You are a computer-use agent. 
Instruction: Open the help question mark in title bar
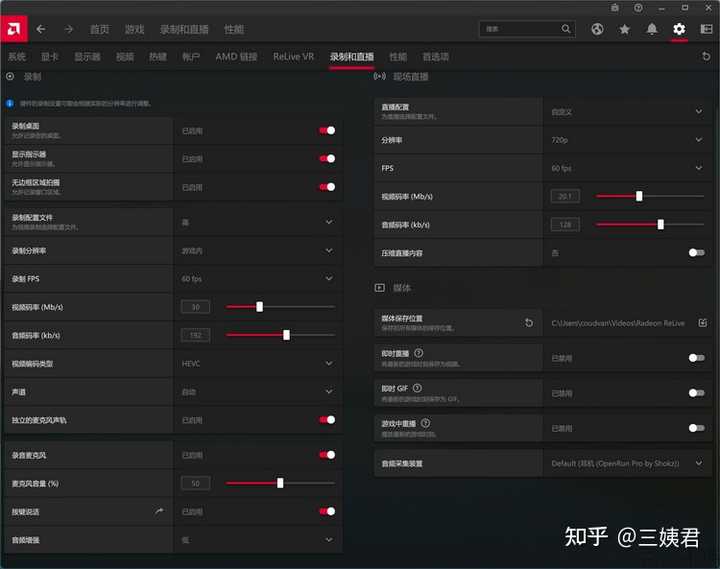coord(638,8)
